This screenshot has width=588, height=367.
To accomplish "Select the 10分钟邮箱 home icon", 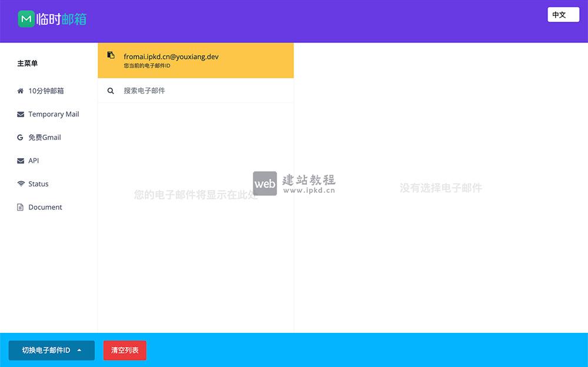I will 19,91.
